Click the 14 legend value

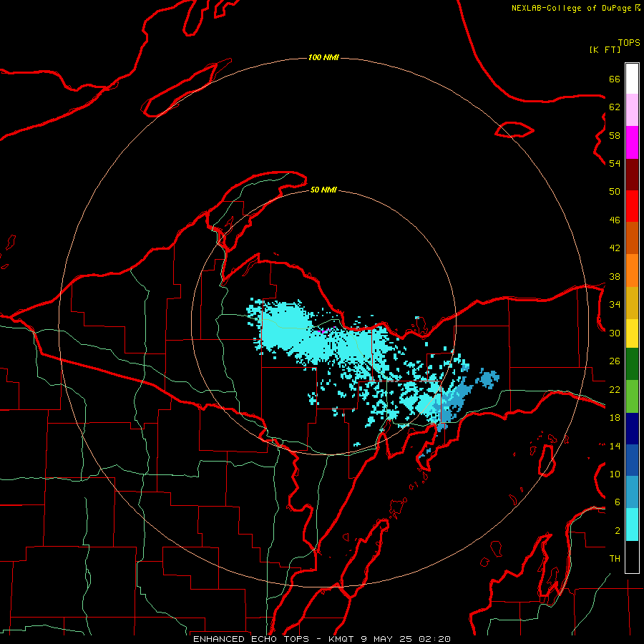615,446
